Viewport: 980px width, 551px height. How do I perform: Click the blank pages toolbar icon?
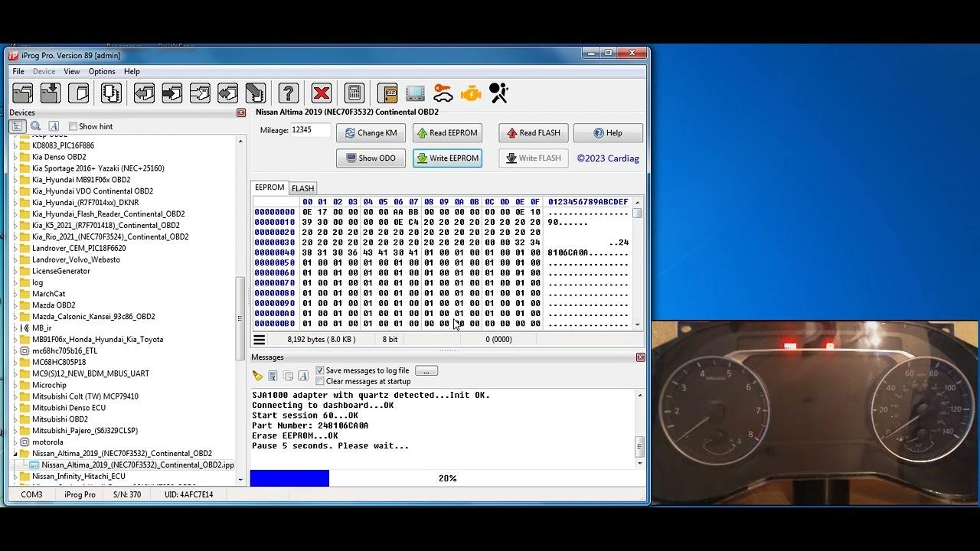pos(79,93)
